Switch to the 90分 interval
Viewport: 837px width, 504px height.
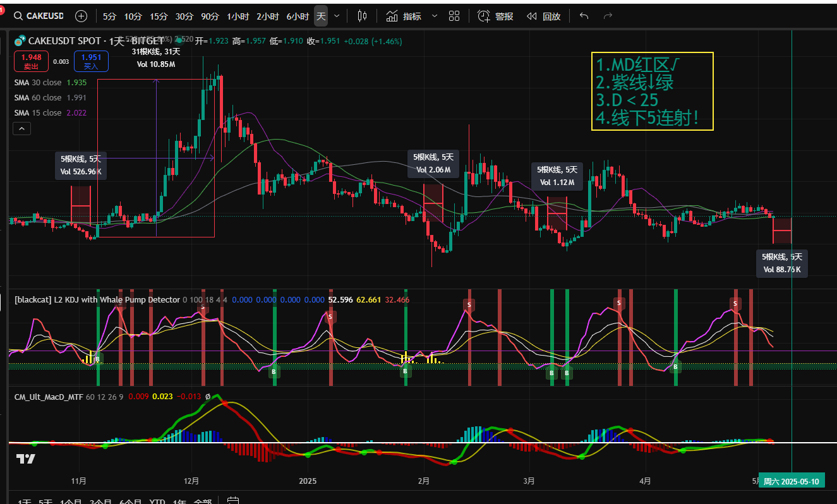[x=210, y=16]
